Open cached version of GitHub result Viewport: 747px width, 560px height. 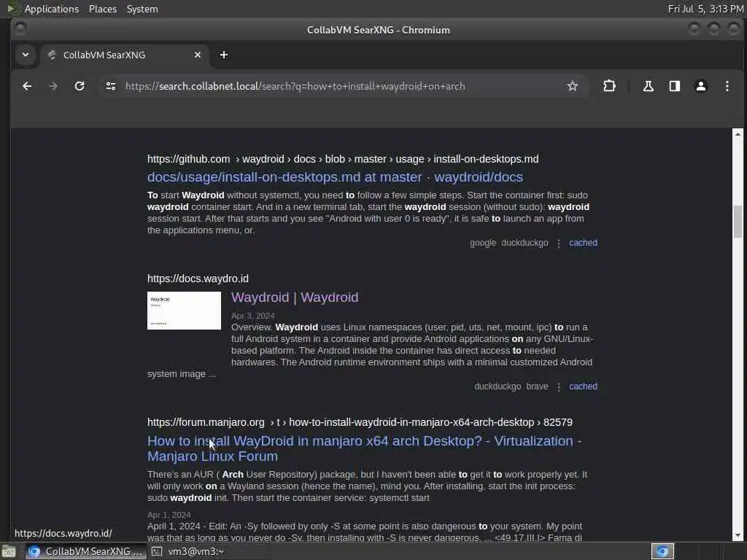point(583,243)
